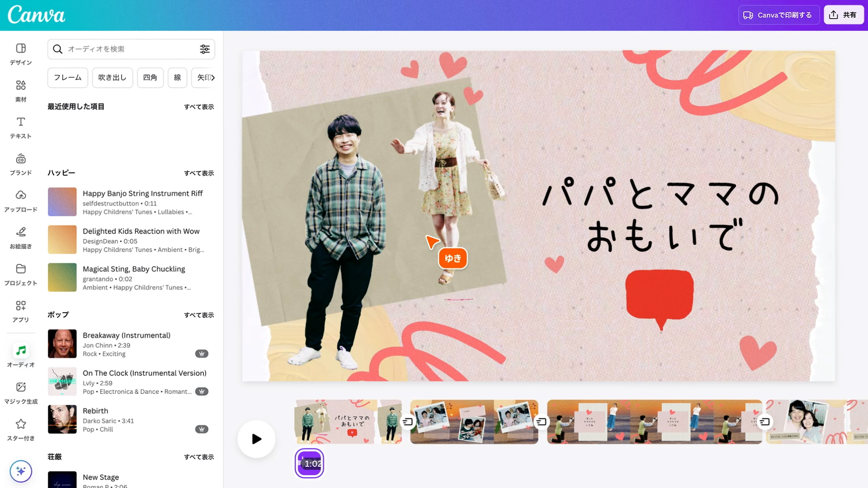The height and width of the screenshot is (488, 868).
Task: Select Magical Sting, Baby Chuckling thumbnail
Action: click(x=62, y=277)
